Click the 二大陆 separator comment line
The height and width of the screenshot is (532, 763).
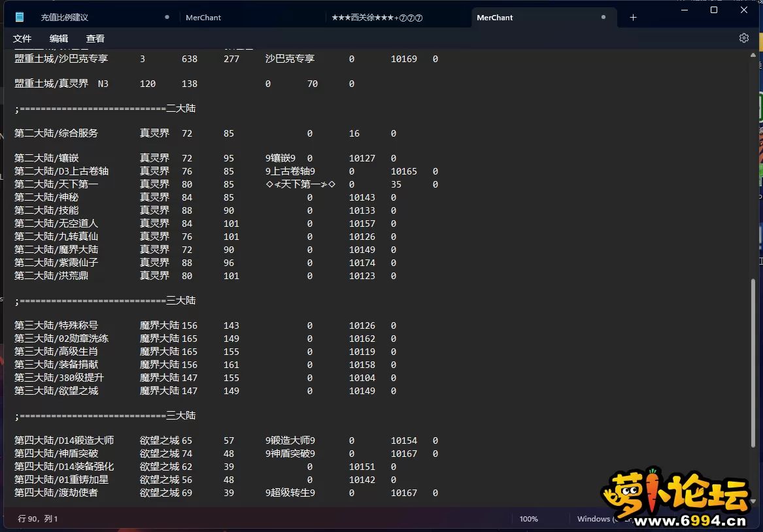coord(105,108)
